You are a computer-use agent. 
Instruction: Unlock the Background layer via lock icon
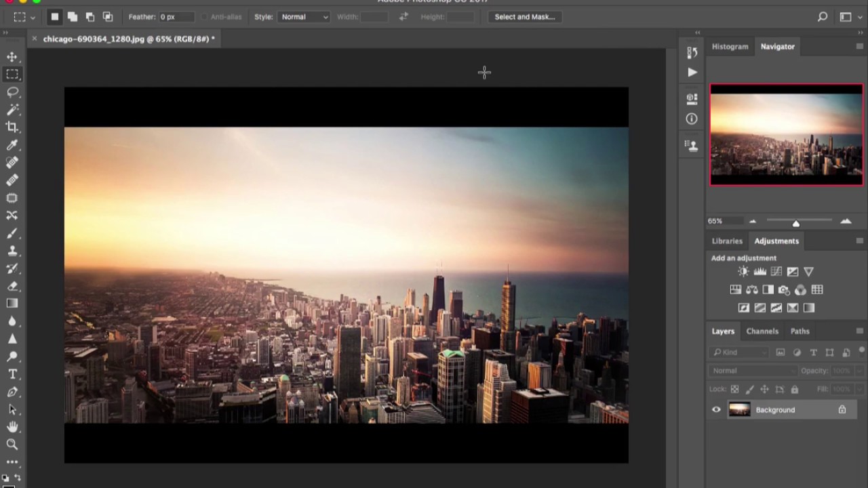tap(842, 409)
